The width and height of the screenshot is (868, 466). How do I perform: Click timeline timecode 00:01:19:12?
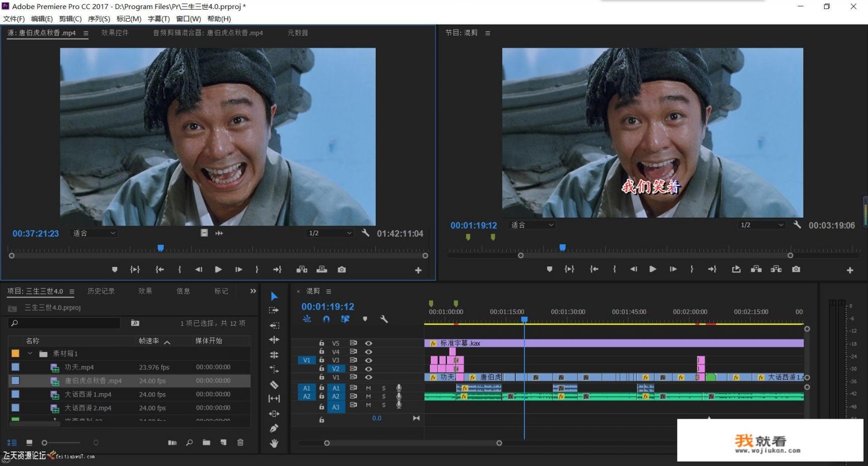point(328,307)
